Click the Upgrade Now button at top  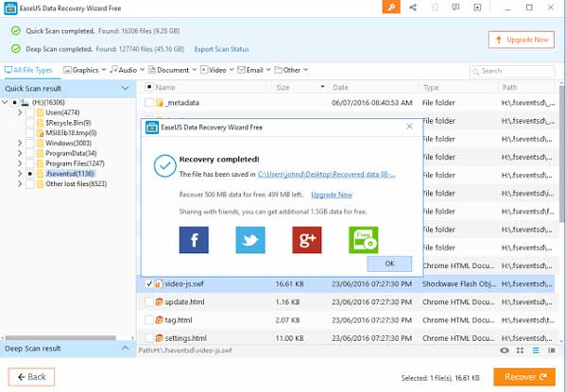point(522,40)
